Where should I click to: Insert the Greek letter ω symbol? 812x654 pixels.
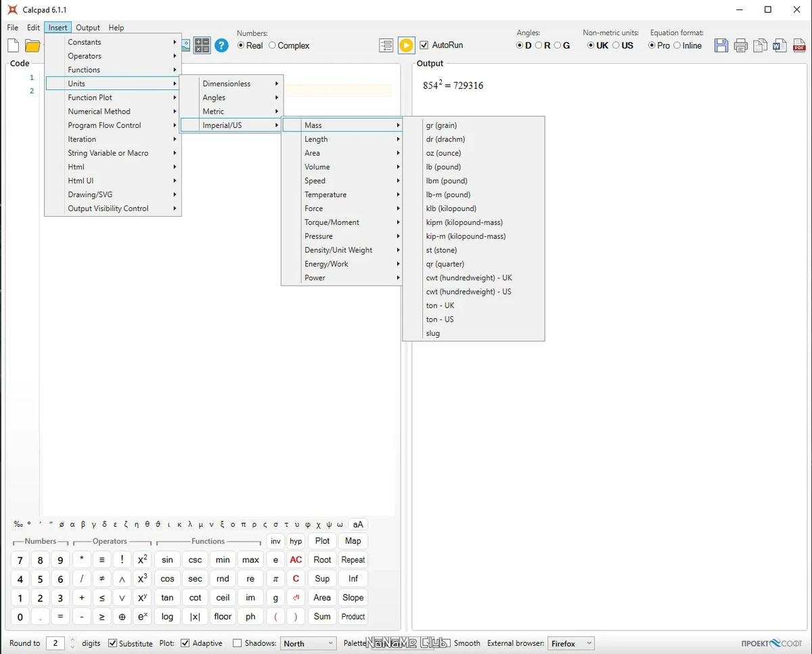(340, 524)
